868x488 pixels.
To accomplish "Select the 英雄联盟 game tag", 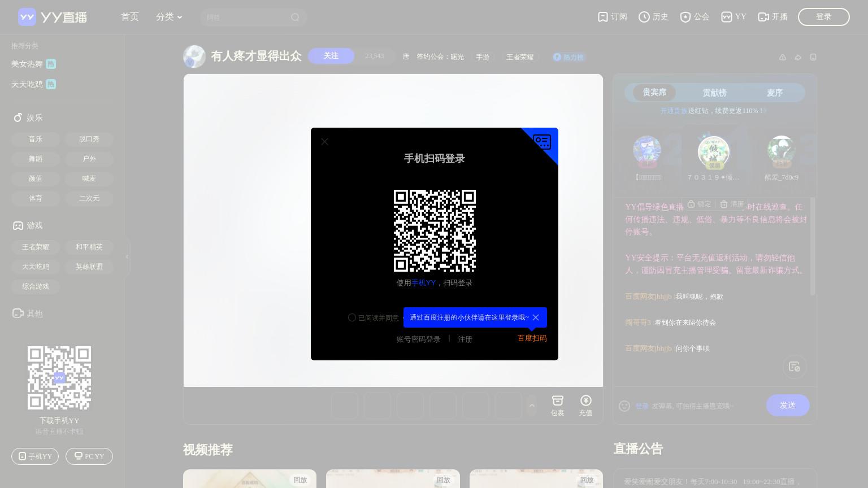I will (x=89, y=267).
